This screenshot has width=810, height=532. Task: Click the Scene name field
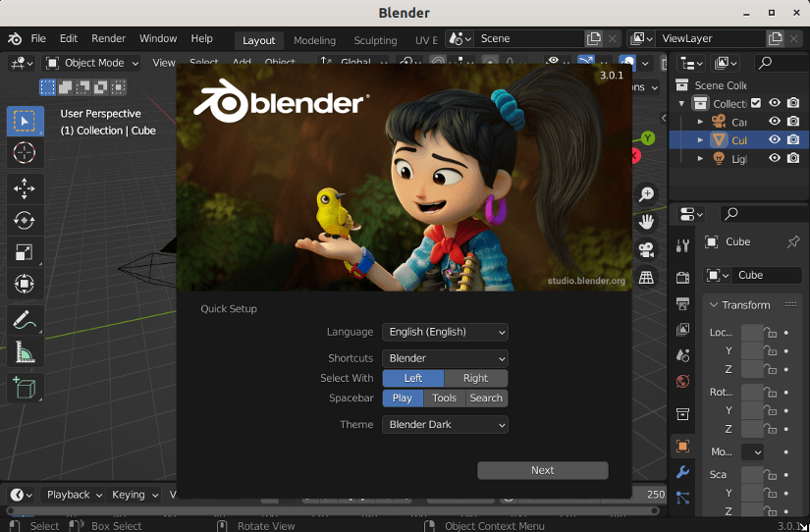[x=529, y=38]
